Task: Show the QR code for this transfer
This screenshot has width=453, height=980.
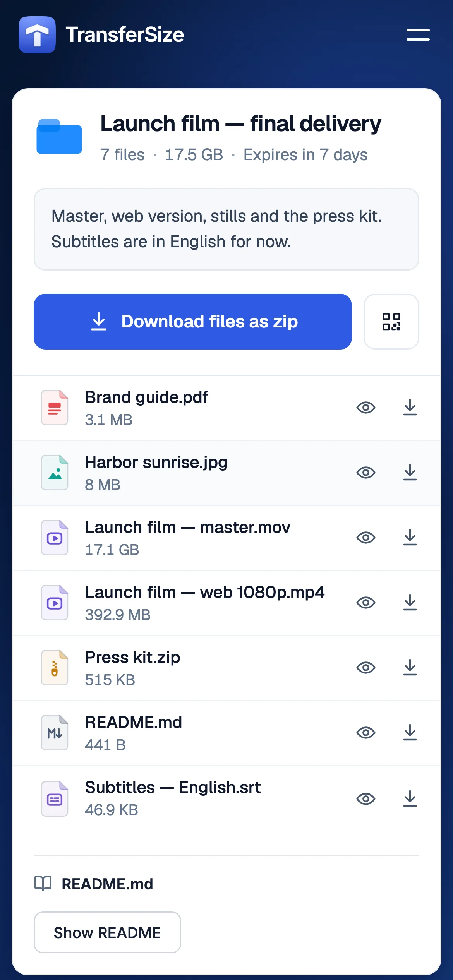Action: point(391,322)
